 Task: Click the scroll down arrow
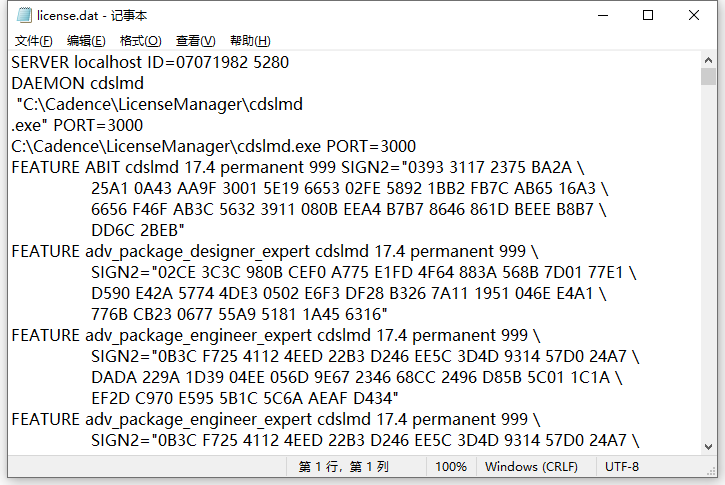(708, 447)
